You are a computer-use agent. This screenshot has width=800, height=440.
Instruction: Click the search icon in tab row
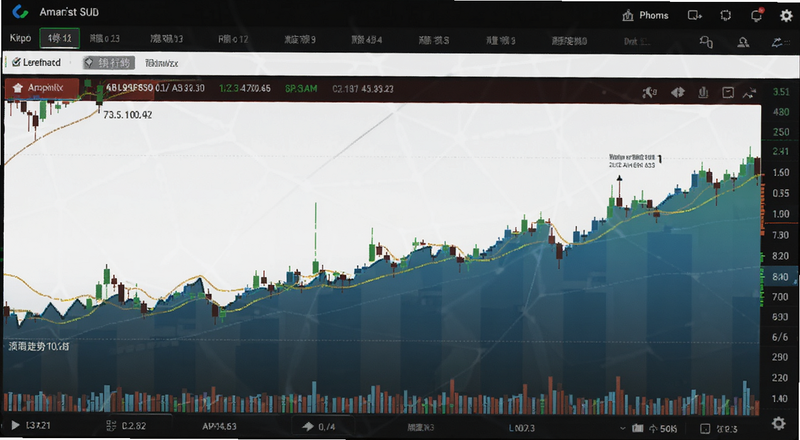[x=707, y=41]
